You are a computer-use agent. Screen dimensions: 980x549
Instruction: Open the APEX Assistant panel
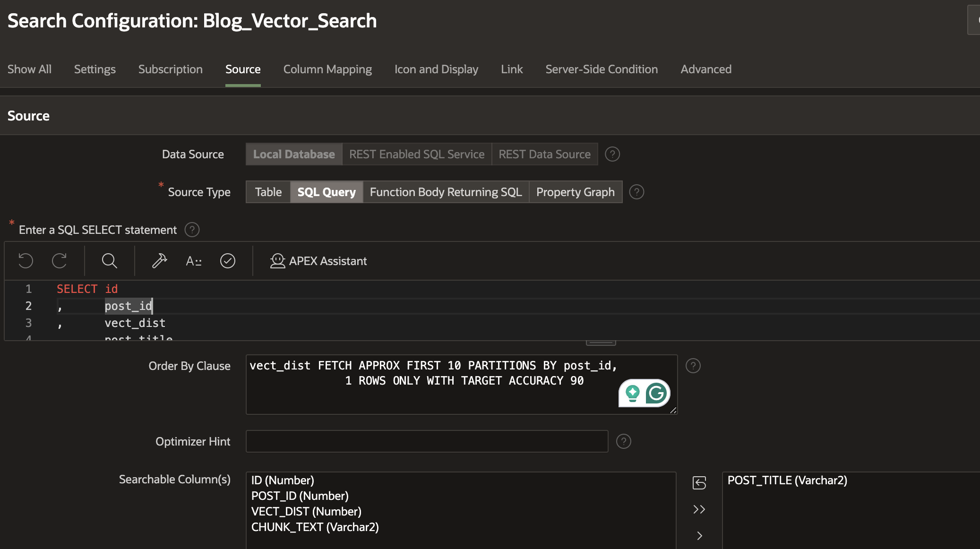coord(318,260)
